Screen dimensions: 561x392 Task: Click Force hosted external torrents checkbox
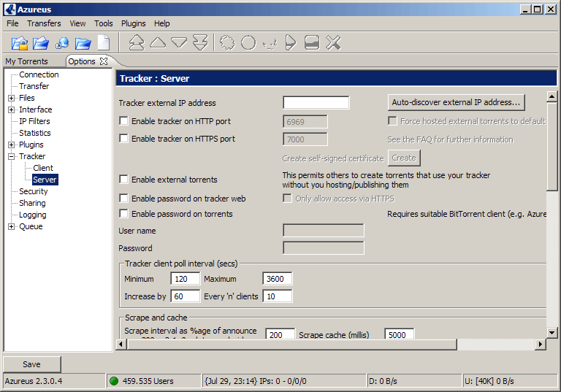point(392,121)
